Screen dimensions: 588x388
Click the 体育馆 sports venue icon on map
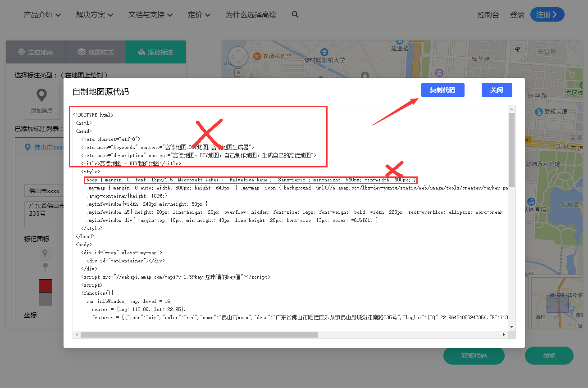531,202
